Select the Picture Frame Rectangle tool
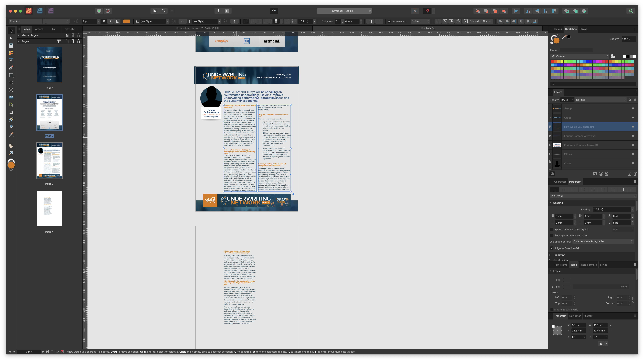644x361 pixels. [11, 83]
